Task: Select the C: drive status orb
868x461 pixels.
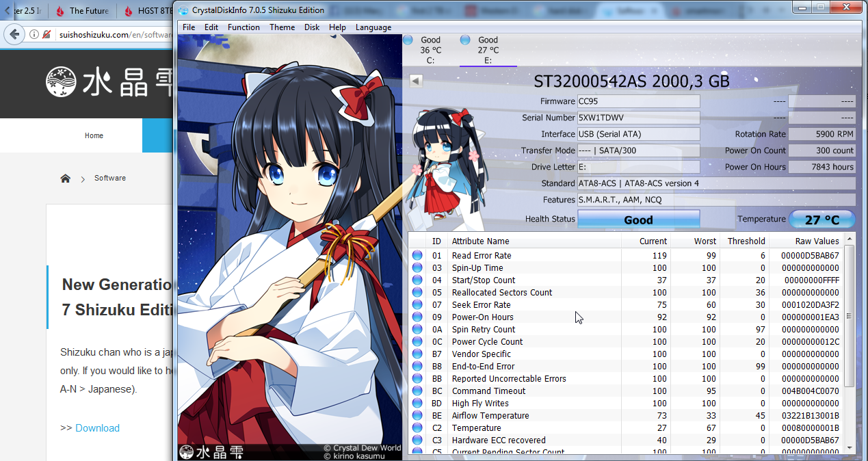Action: [408, 40]
